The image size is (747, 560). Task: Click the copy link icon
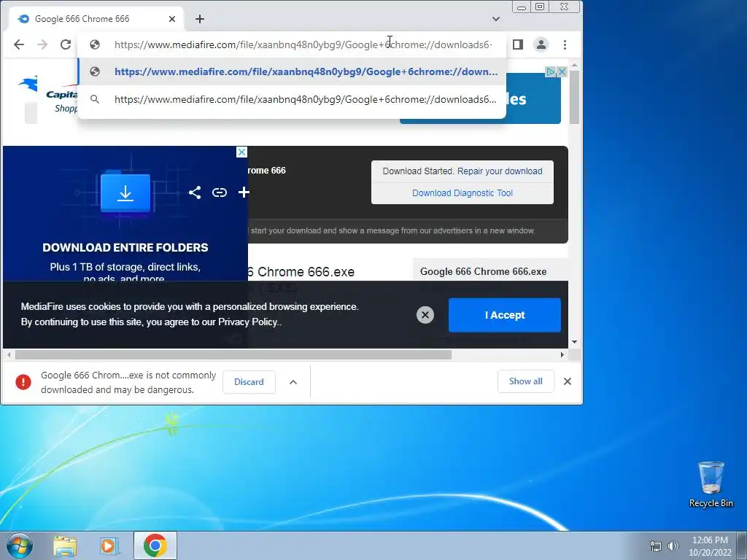coord(219,192)
